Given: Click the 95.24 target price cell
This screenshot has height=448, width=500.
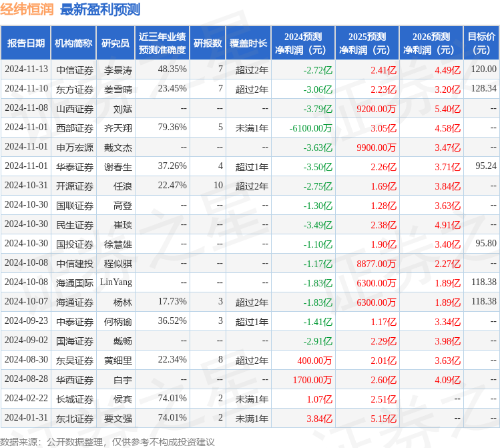Looking at the screenshot, I should 486,166.
